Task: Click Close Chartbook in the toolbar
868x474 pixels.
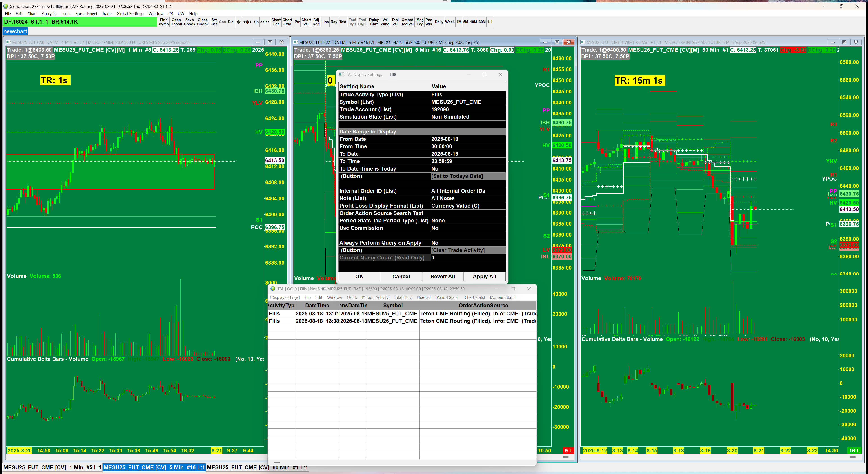Action: point(203,22)
